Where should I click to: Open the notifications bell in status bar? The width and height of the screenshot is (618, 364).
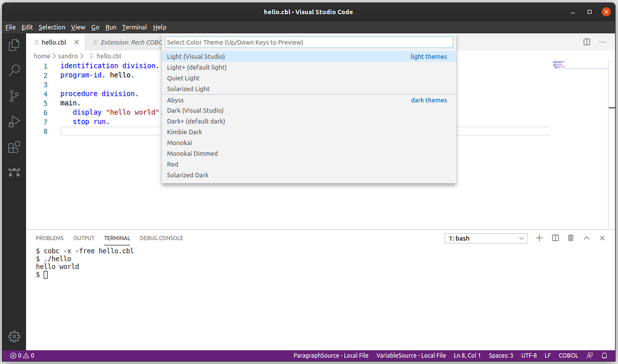605,355
